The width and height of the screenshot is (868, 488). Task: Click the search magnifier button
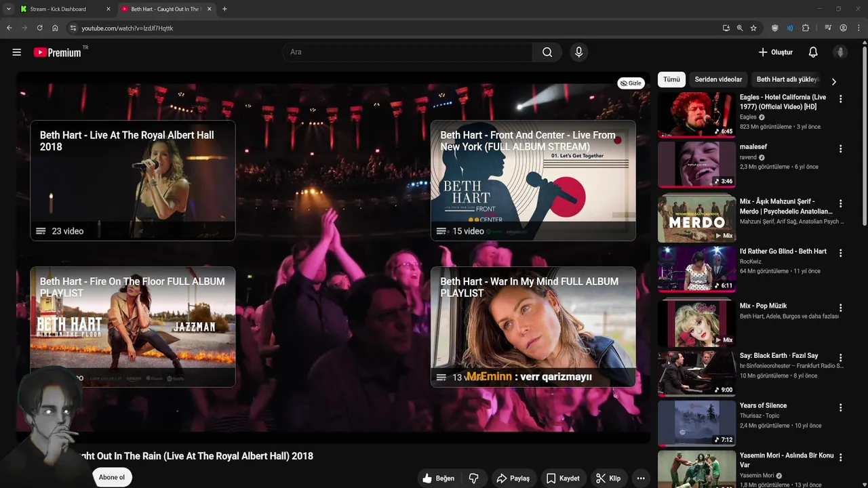tap(547, 52)
